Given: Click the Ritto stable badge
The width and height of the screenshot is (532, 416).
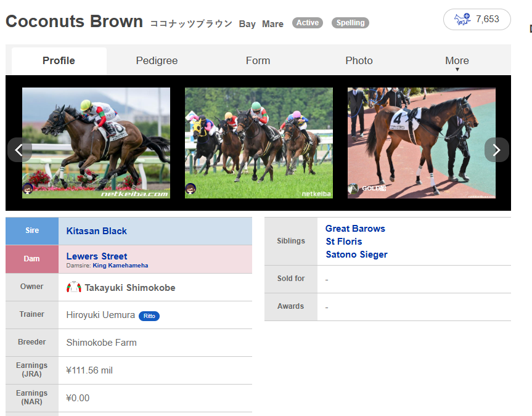Looking at the screenshot, I should pos(149,316).
